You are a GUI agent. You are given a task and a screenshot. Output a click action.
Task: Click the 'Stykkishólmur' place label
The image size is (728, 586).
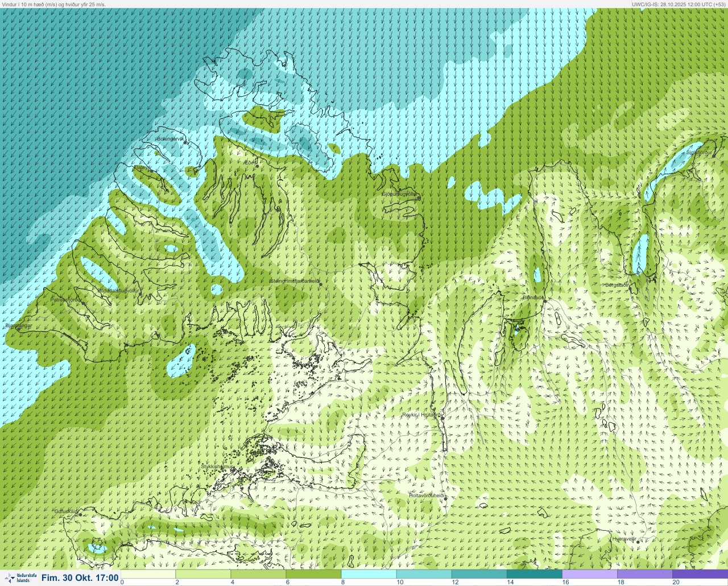tap(218, 467)
